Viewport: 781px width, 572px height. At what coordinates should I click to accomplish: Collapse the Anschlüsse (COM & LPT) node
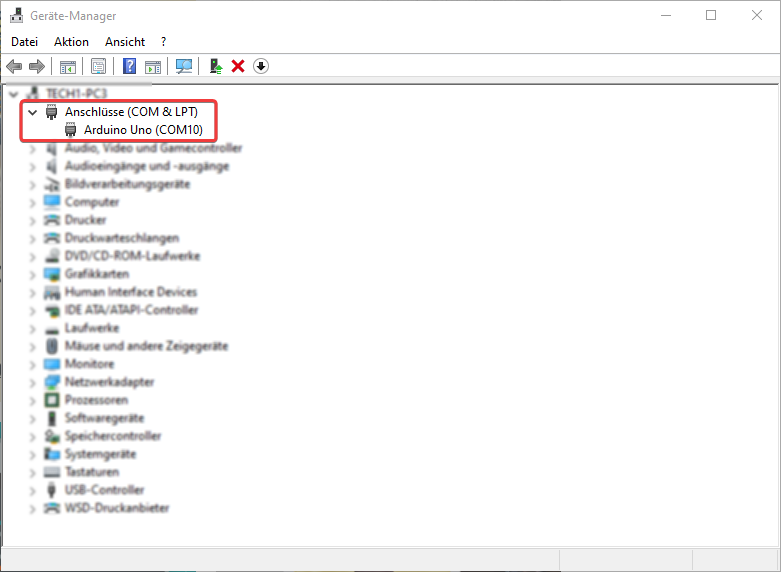(x=33, y=112)
